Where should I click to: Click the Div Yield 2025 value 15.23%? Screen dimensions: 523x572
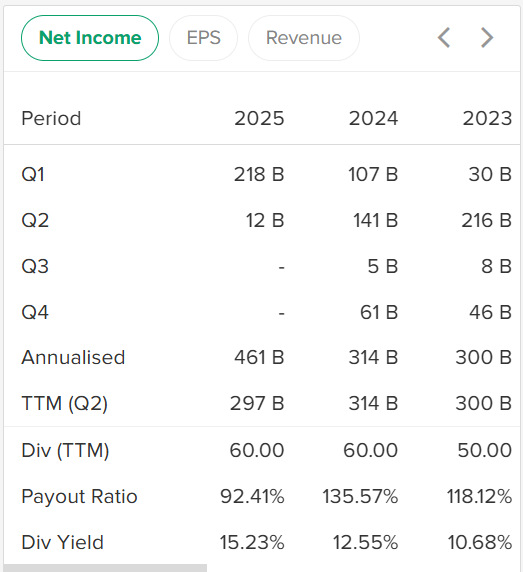click(252, 542)
